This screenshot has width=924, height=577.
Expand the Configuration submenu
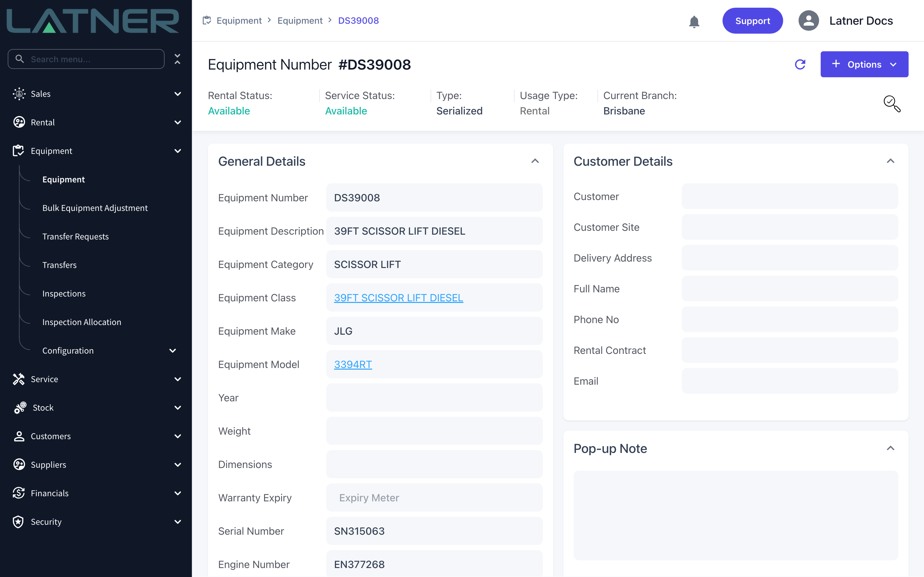[x=173, y=350]
